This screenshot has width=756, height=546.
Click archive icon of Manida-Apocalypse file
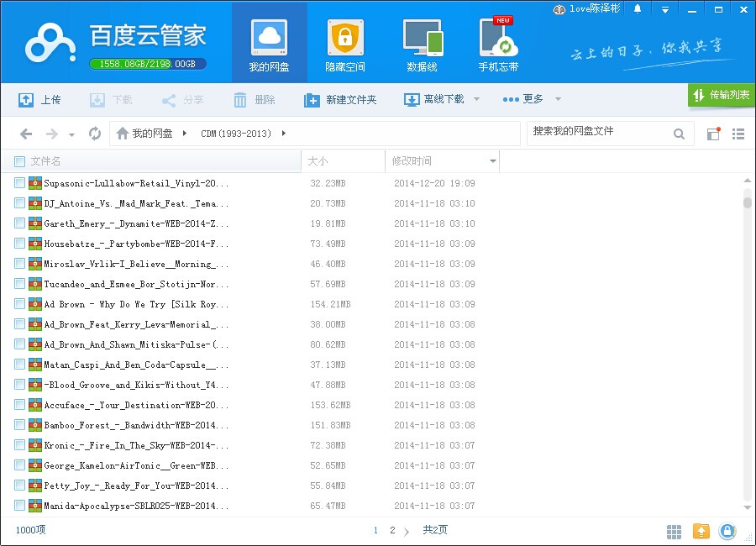[x=35, y=506]
